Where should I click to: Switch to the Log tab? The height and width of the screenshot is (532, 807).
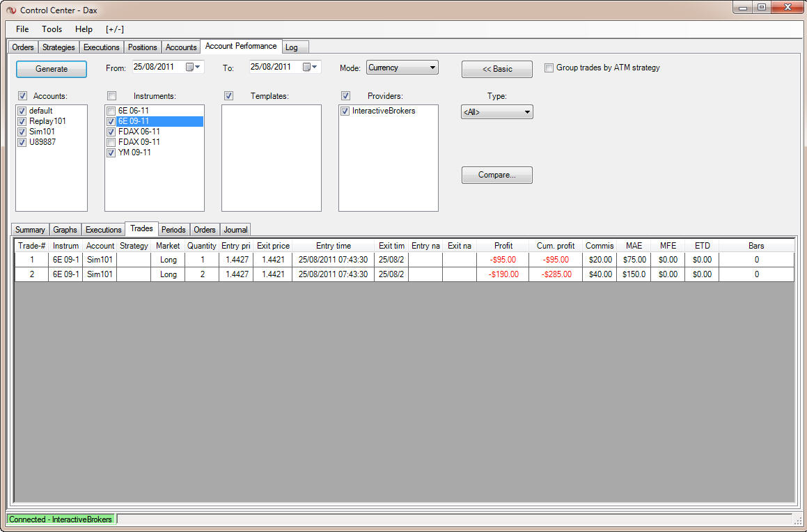click(x=295, y=47)
